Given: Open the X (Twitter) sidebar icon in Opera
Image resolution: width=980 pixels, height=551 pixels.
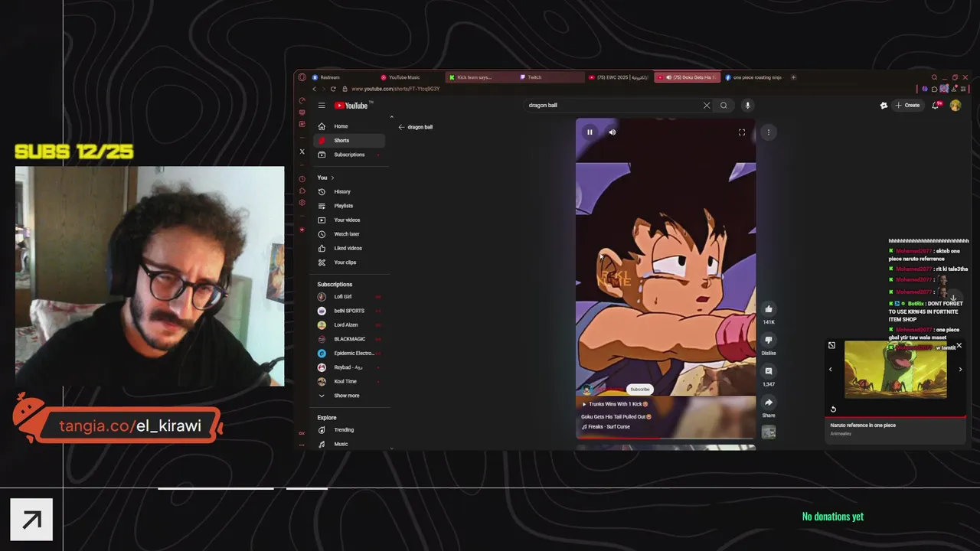Looking at the screenshot, I should point(302,152).
